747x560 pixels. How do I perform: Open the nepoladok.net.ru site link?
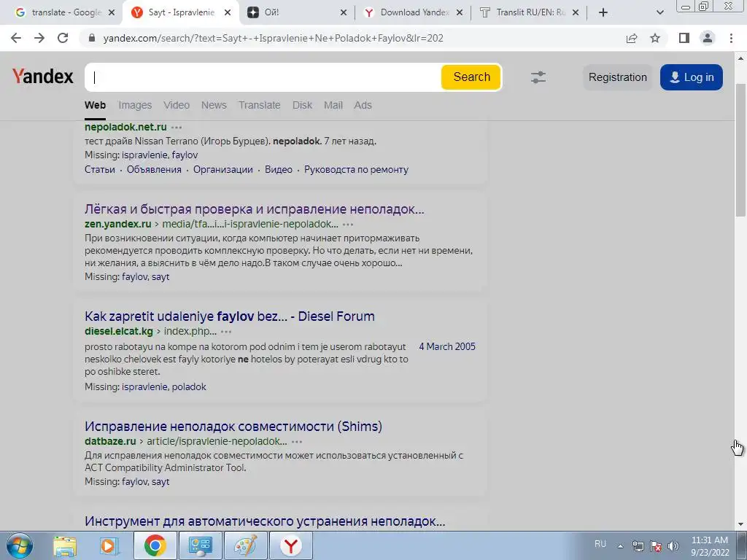[x=125, y=127]
